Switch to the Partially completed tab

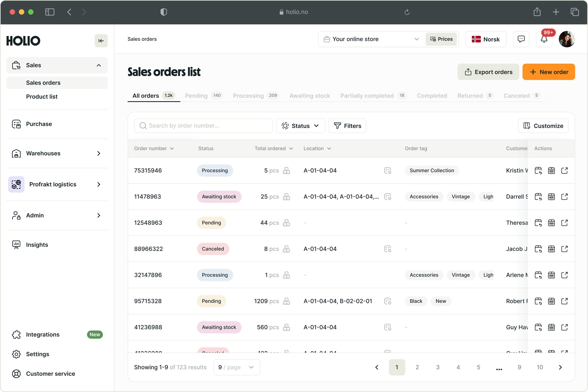pyautogui.click(x=374, y=96)
